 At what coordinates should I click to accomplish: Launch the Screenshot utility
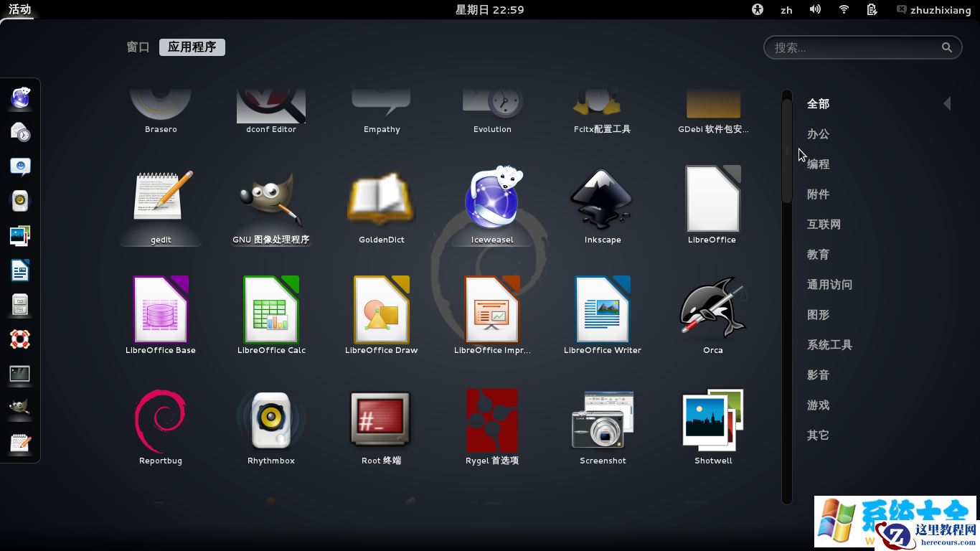tap(603, 426)
